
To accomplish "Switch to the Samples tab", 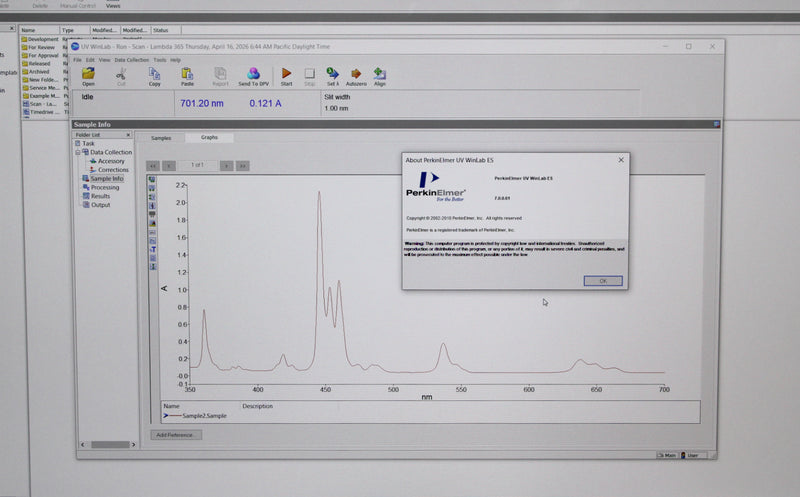I will click(161, 138).
